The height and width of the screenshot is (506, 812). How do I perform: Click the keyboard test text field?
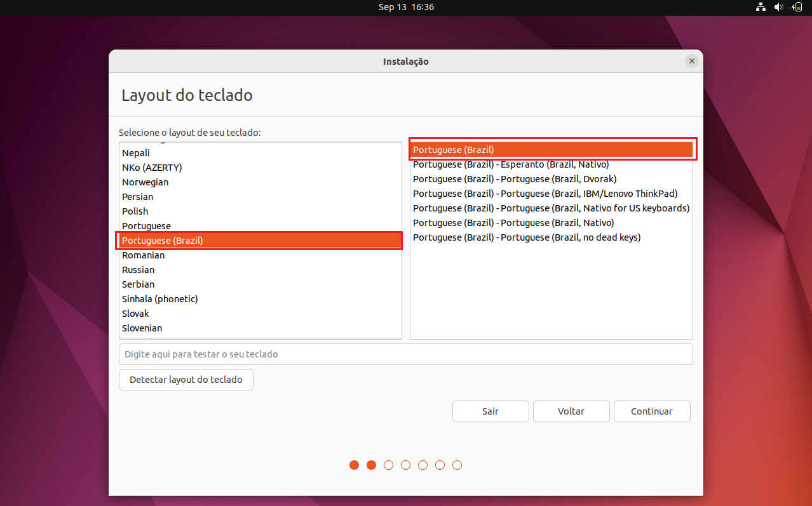(405, 354)
